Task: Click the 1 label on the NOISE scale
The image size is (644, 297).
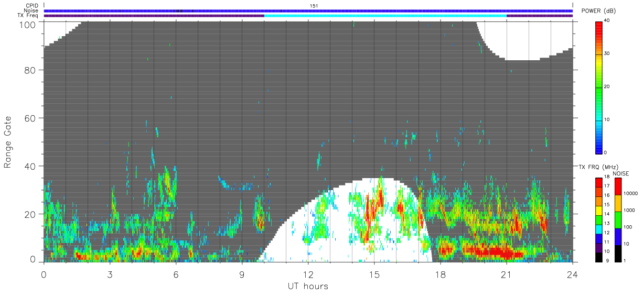Action: click(x=625, y=260)
